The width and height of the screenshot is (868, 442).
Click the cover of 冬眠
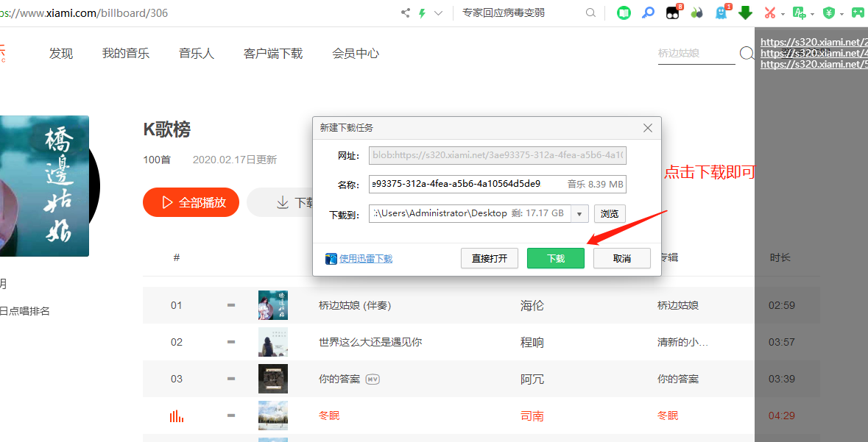273,416
